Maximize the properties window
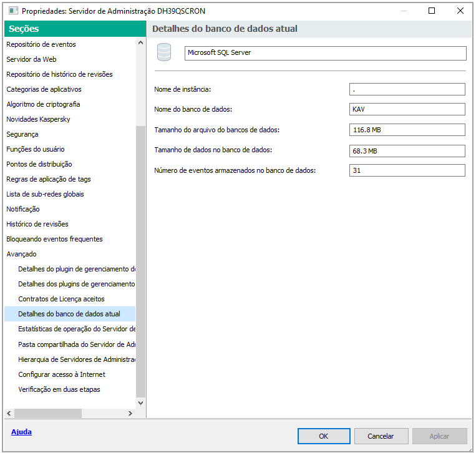This screenshot has height=453, width=476. coord(432,11)
